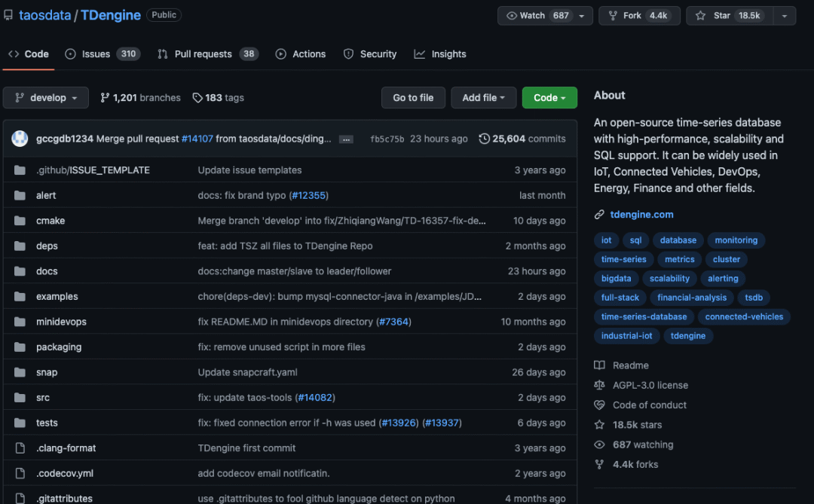814x504 pixels.
Task: Click the folder icon for tests
Action: (20, 423)
